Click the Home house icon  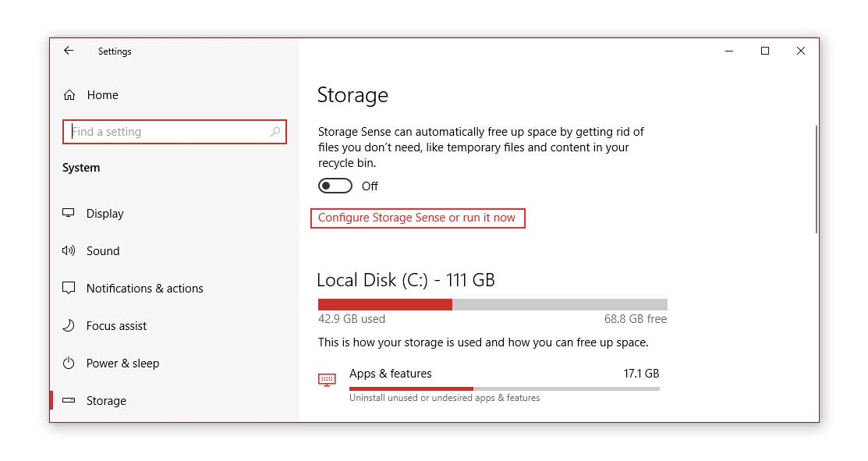(69, 95)
